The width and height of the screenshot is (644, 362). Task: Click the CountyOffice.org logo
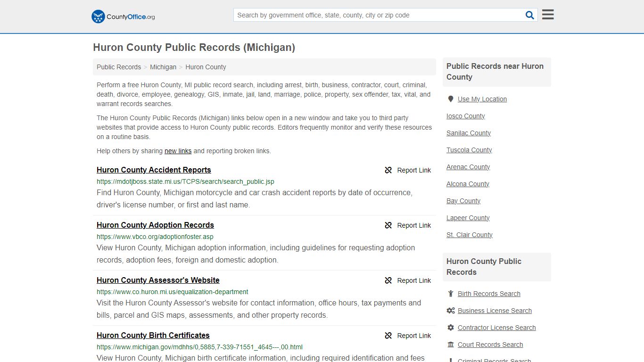[x=123, y=16]
